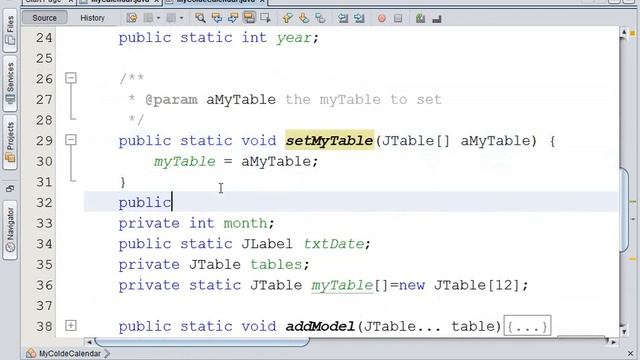Click 'tables' variable on line 35

tap(276, 264)
